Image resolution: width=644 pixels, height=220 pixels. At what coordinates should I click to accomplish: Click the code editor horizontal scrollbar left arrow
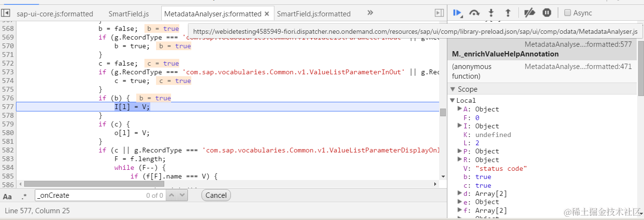click(20, 184)
